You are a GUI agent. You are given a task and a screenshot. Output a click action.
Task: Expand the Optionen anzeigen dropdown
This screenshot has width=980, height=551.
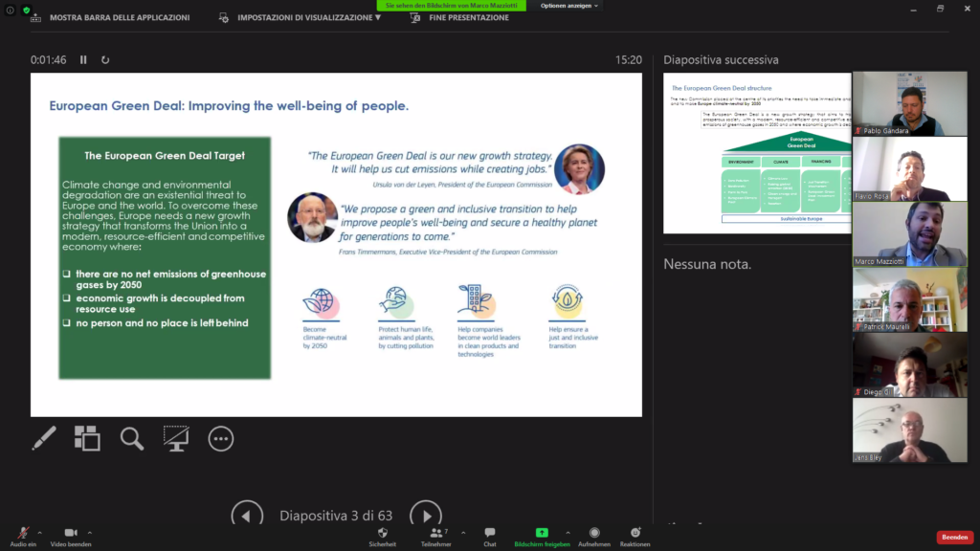[x=570, y=6]
